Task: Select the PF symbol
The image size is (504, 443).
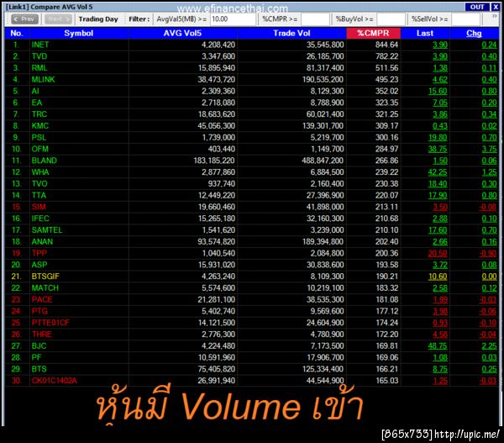Action: pos(36,357)
